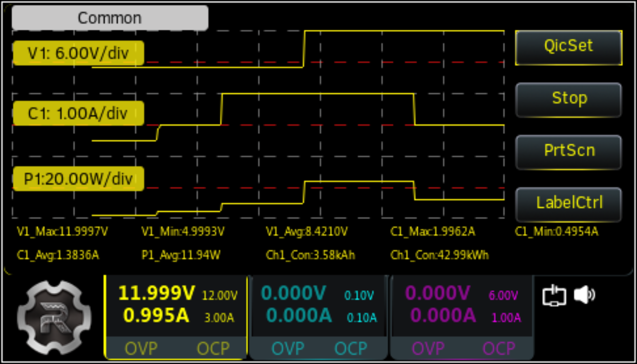
Task: Toggle yellow OVP on channel 1
Action: (141, 349)
